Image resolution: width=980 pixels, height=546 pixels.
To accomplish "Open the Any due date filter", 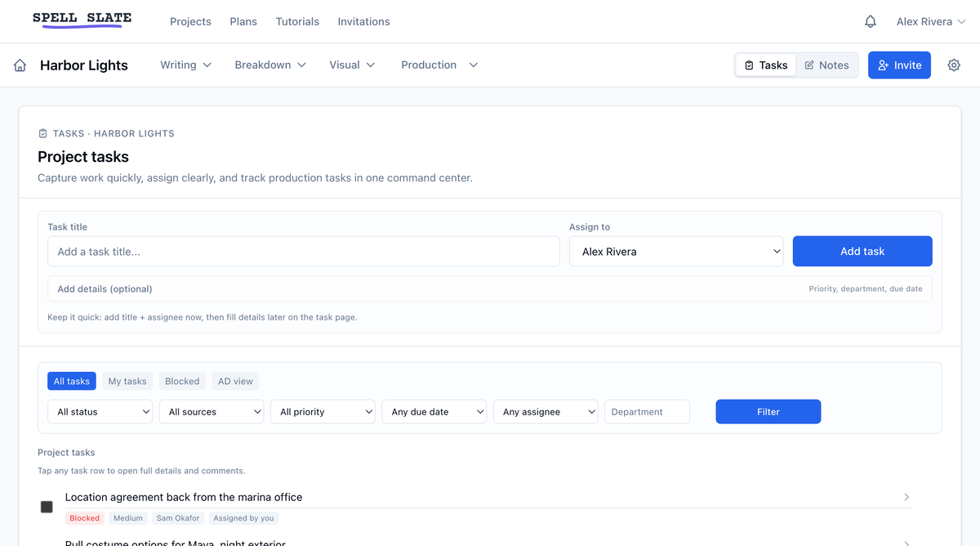I will (x=434, y=412).
